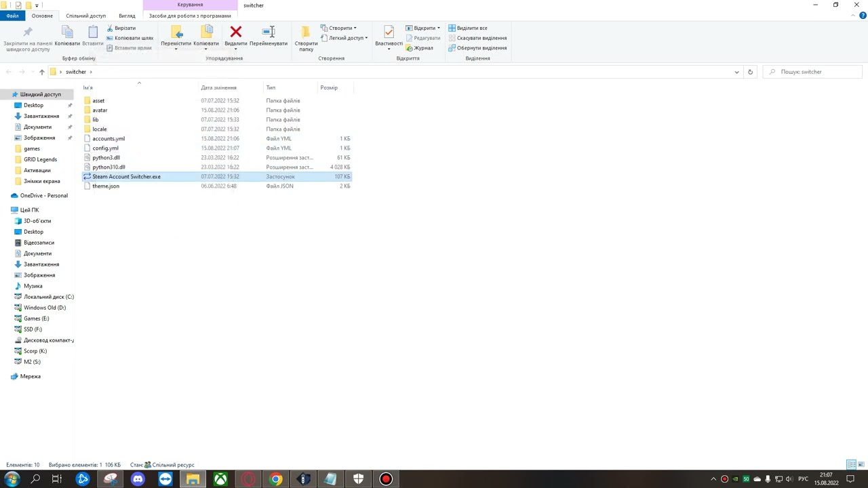868x488 pixels.
Task: Select the 'theme.json' file
Action: point(106,186)
